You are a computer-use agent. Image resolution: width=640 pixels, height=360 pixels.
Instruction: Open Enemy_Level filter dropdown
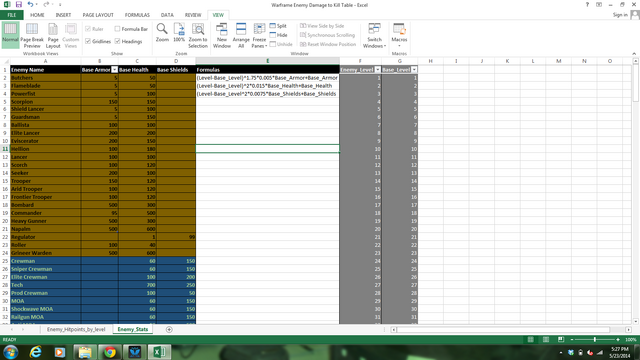pyautogui.click(x=378, y=70)
